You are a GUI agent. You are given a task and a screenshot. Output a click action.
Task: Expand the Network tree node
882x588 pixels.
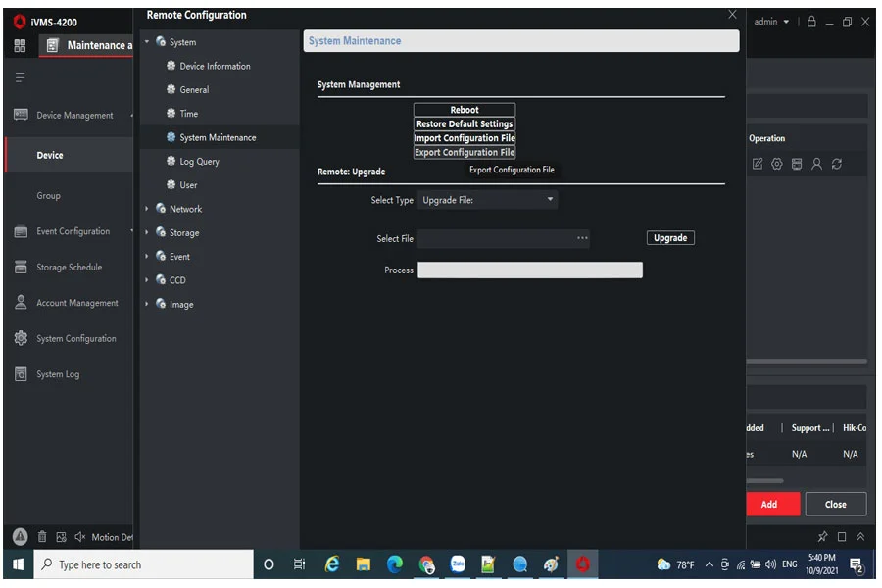(147, 209)
